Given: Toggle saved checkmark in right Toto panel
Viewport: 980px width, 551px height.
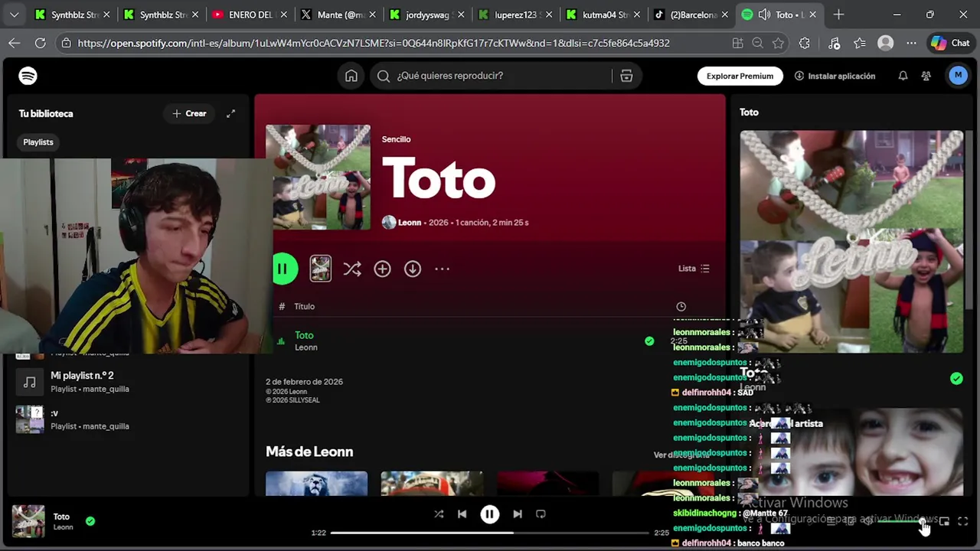Looking at the screenshot, I should click(x=956, y=378).
